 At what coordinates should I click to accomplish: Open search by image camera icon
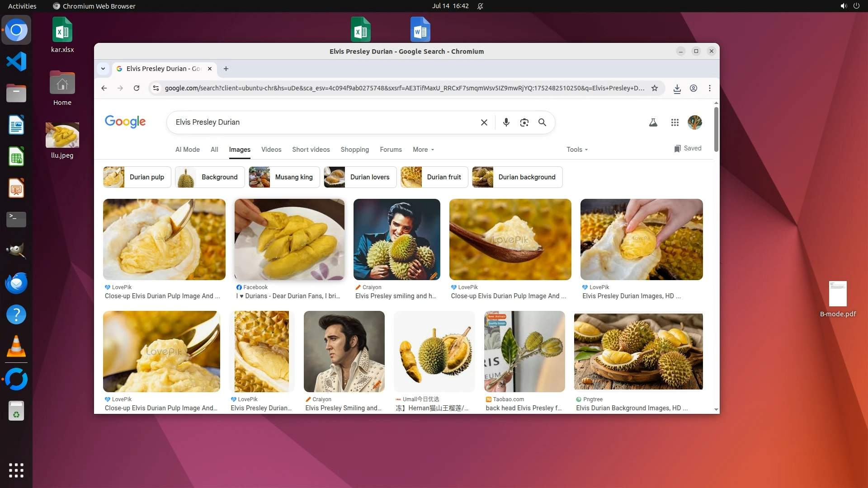524,122
